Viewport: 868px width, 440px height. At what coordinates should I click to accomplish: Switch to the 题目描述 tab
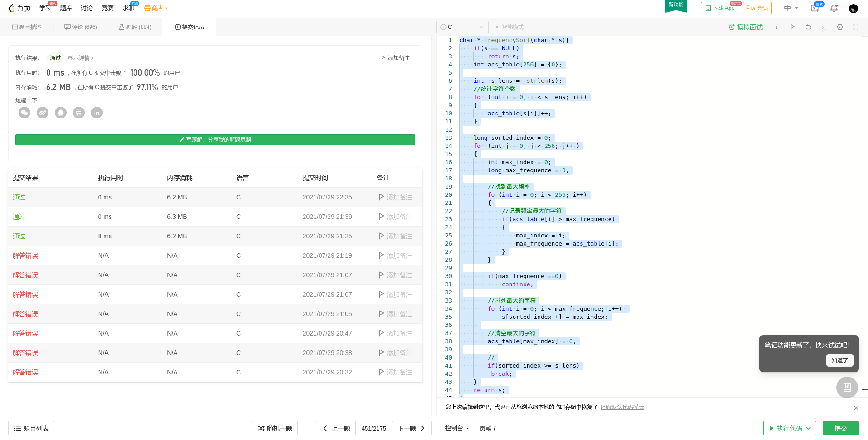coord(27,27)
